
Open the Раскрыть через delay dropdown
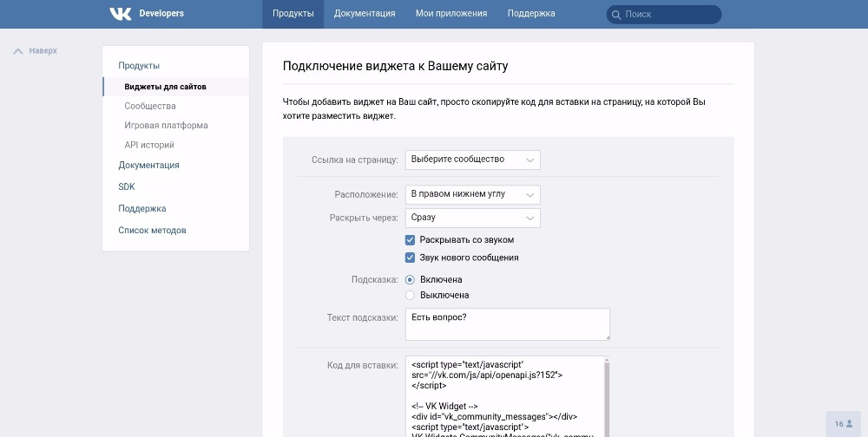[x=473, y=218]
